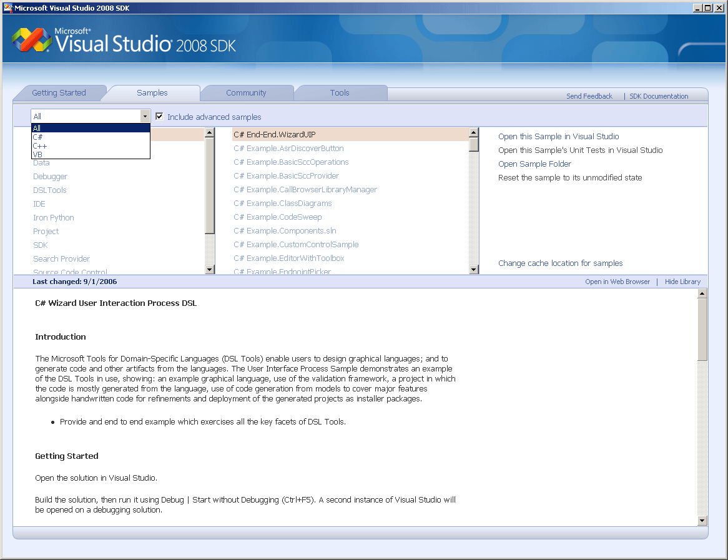The image size is (728, 560).
Task: Select All in the language dropdown list
Action: pos(91,128)
